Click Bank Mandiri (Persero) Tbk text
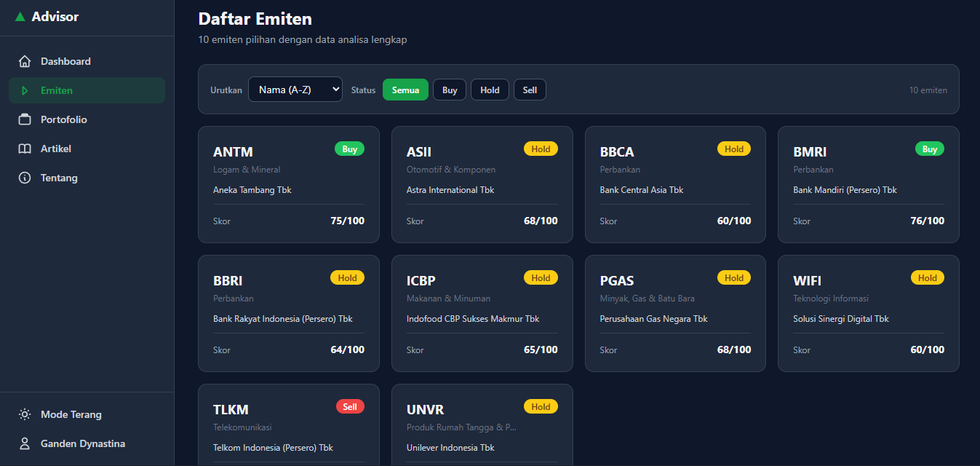The height and width of the screenshot is (466, 980). click(845, 190)
